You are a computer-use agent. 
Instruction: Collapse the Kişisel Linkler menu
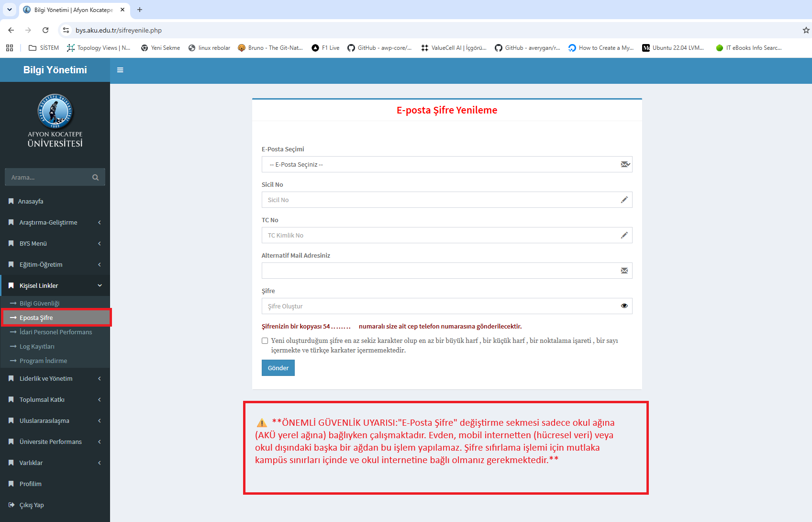(x=55, y=285)
